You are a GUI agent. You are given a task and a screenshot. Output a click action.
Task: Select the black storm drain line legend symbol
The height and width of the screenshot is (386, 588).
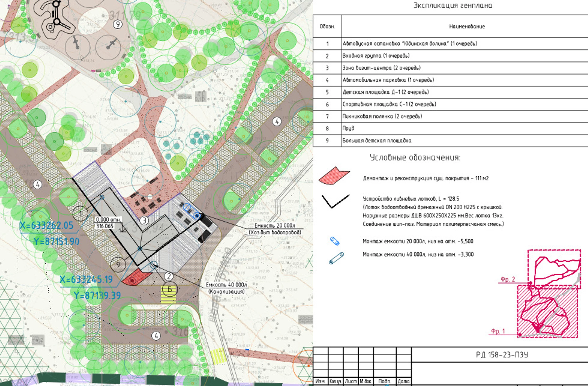pyautogui.click(x=336, y=201)
